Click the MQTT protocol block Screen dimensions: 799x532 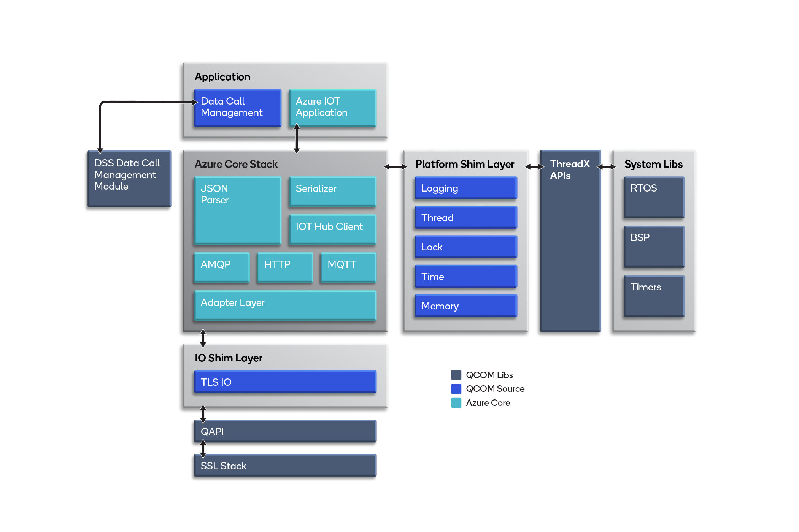coord(348,268)
